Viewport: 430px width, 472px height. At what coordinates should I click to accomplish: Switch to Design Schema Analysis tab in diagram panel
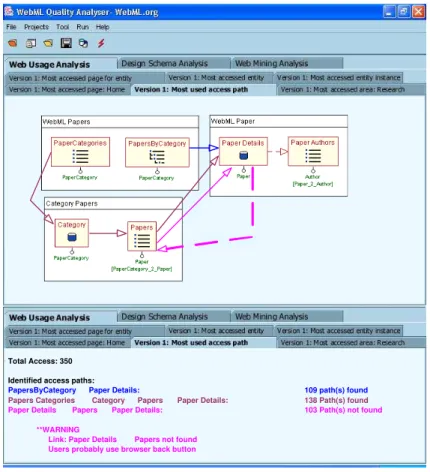point(174,63)
